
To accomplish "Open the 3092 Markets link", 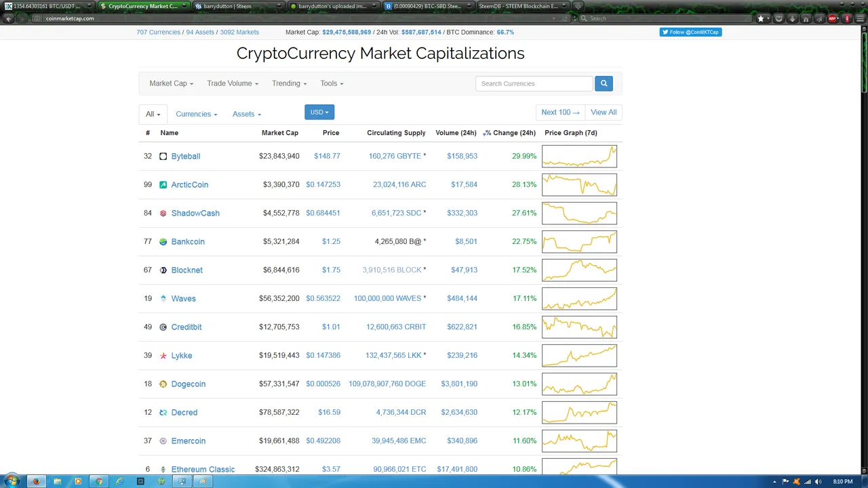I will click(239, 32).
